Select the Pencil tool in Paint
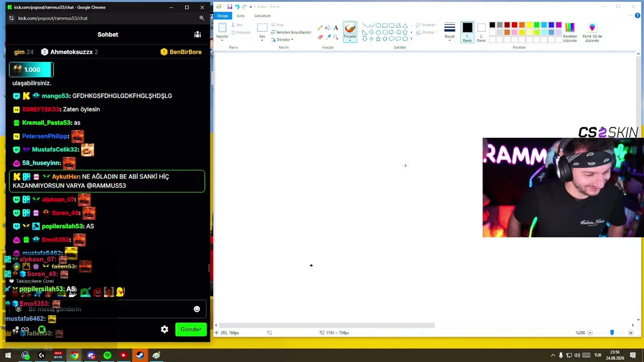Image resolution: width=644 pixels, height=362 pixels. pos(320,28)
